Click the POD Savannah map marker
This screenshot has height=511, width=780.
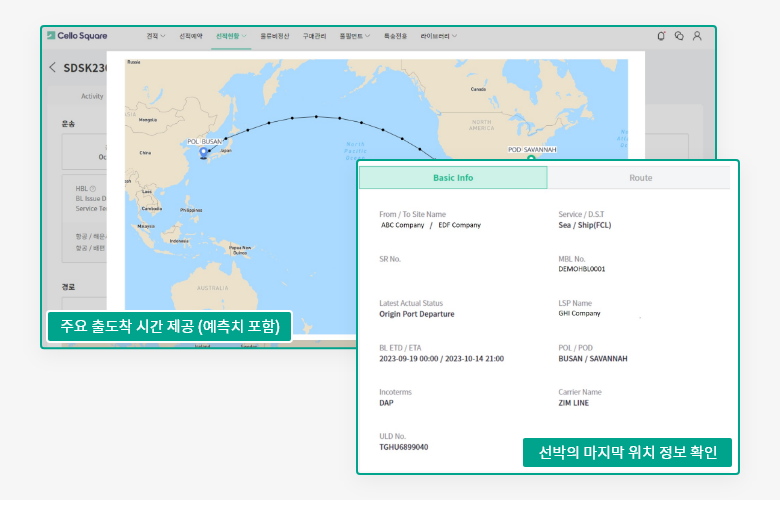(x=531, y=156)
